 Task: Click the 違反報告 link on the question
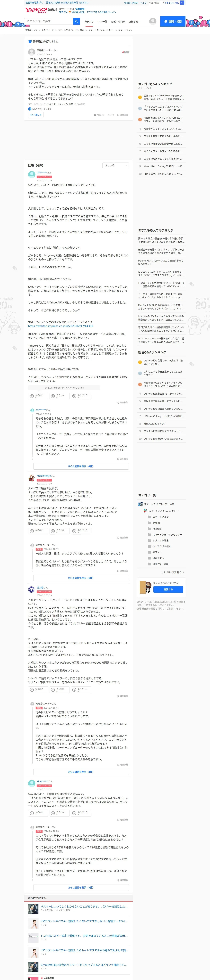(122, 114)
